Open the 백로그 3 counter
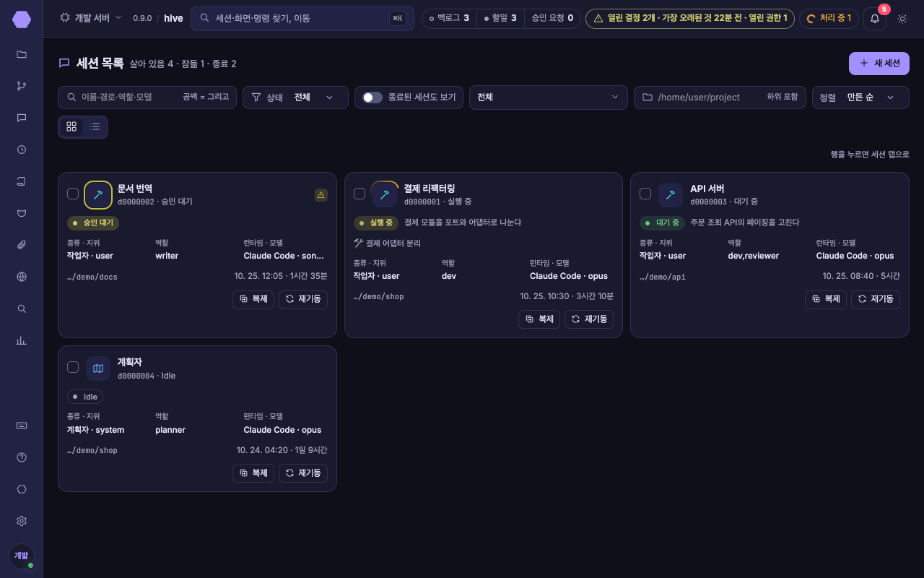 pos(449,18)
